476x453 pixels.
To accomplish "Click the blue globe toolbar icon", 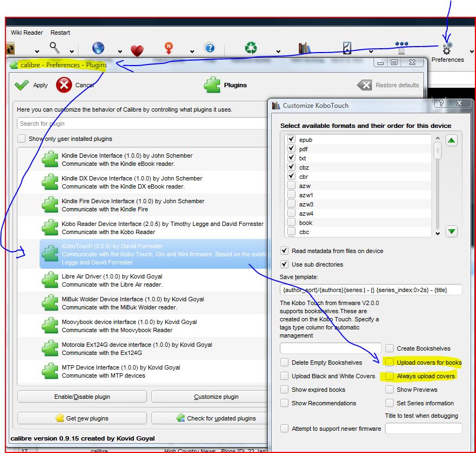I will tap(98, 48).
